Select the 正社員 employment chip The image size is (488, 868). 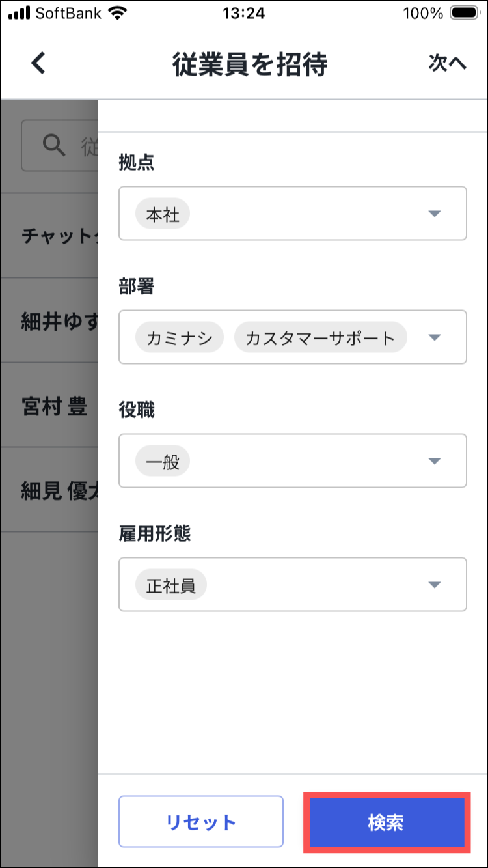click(x=170, y=585)
